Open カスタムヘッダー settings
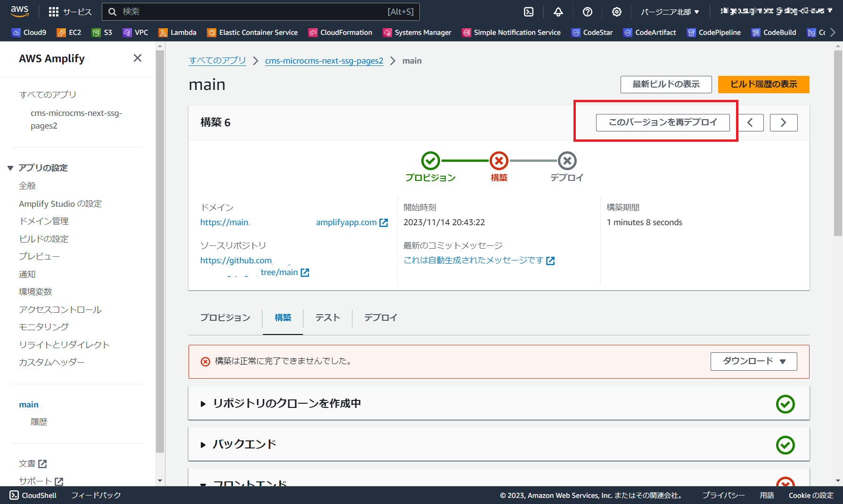 [x=52, y=362]
